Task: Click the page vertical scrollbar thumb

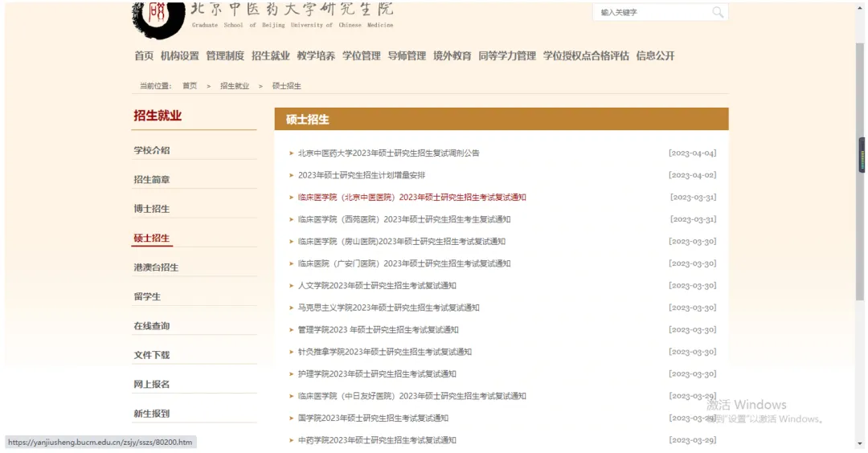Action: 860,171
